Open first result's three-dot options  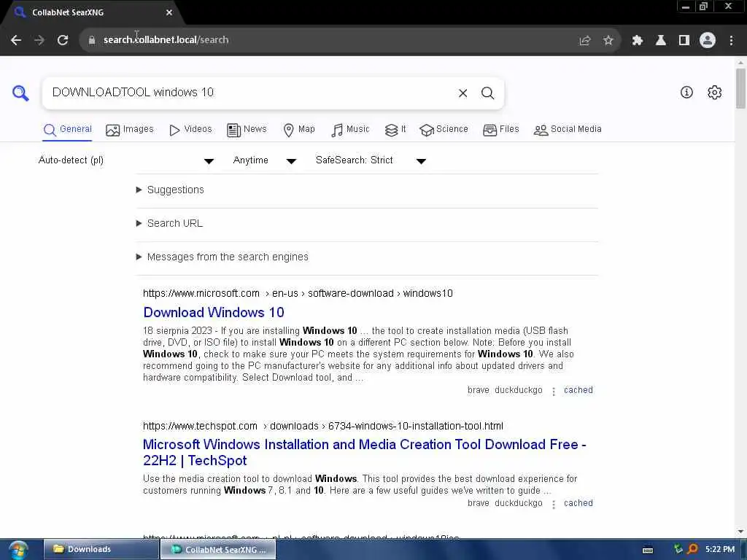pyautogui.click(x=553, y=392)
